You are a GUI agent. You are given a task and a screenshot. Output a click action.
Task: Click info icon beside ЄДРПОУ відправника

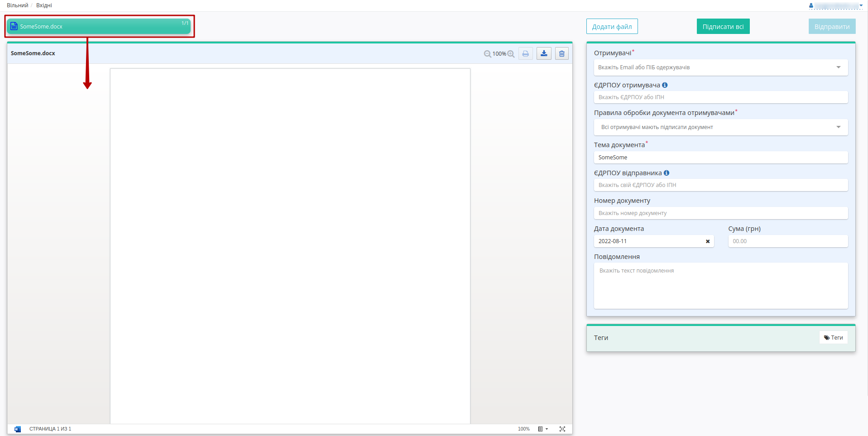(x=667, y=173)
